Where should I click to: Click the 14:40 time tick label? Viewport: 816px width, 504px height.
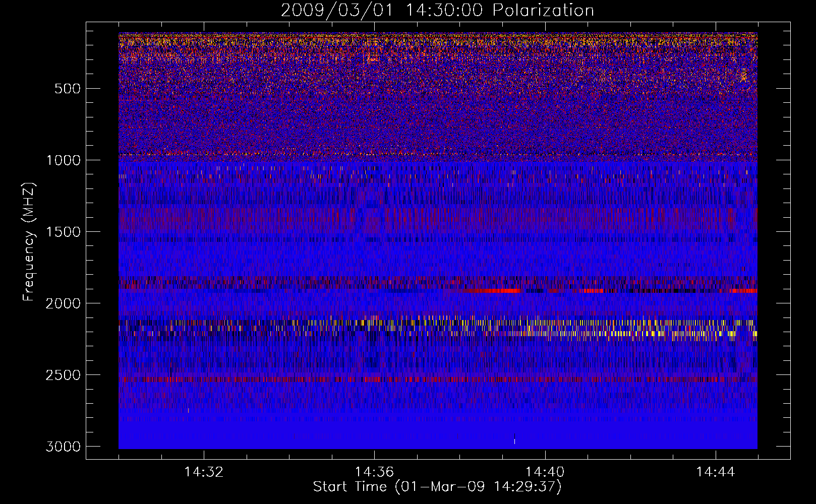coord(545,472)
